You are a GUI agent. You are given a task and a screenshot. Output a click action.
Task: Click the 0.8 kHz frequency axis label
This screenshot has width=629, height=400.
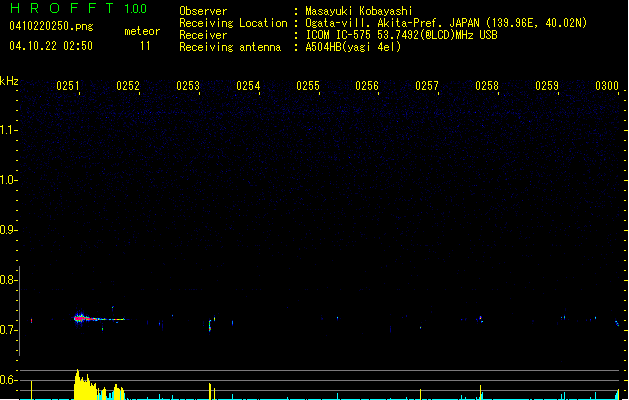point(8,280)
